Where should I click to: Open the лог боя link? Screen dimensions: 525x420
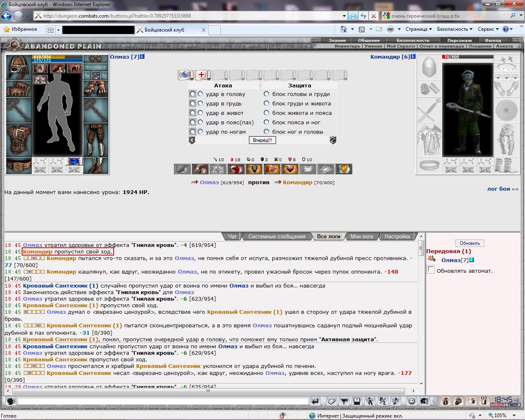pos(499,189)
